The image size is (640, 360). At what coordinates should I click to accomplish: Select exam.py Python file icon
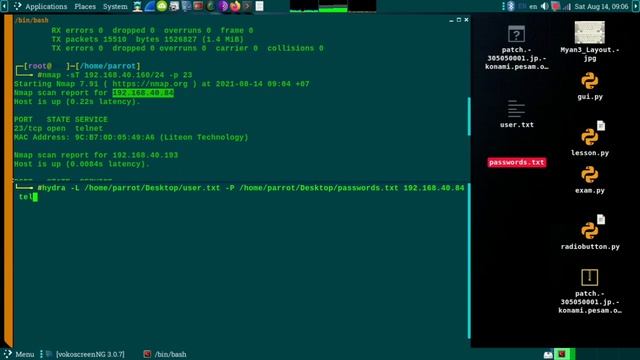(x=590, y=180)
